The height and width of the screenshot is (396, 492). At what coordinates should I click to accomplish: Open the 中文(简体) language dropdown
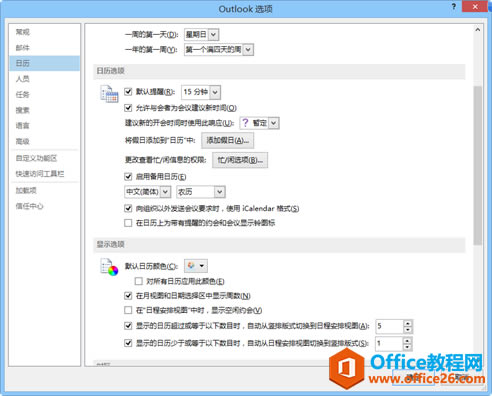[x=148, y=192]
